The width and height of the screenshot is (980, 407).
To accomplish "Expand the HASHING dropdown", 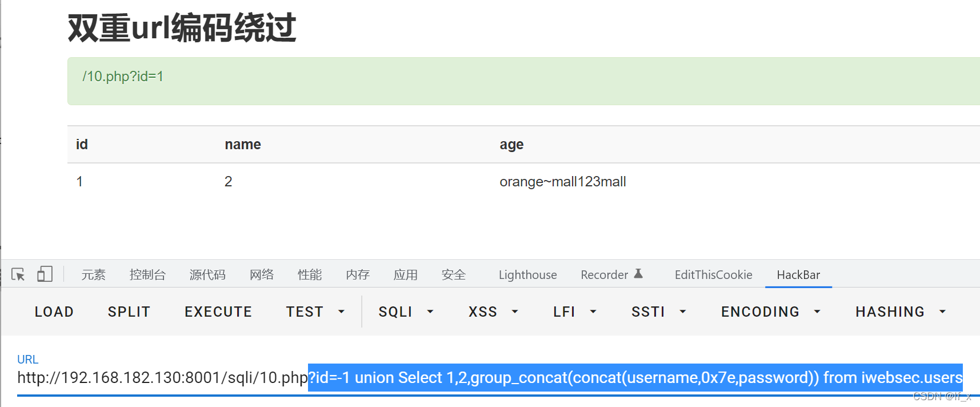I will (942, 312).
